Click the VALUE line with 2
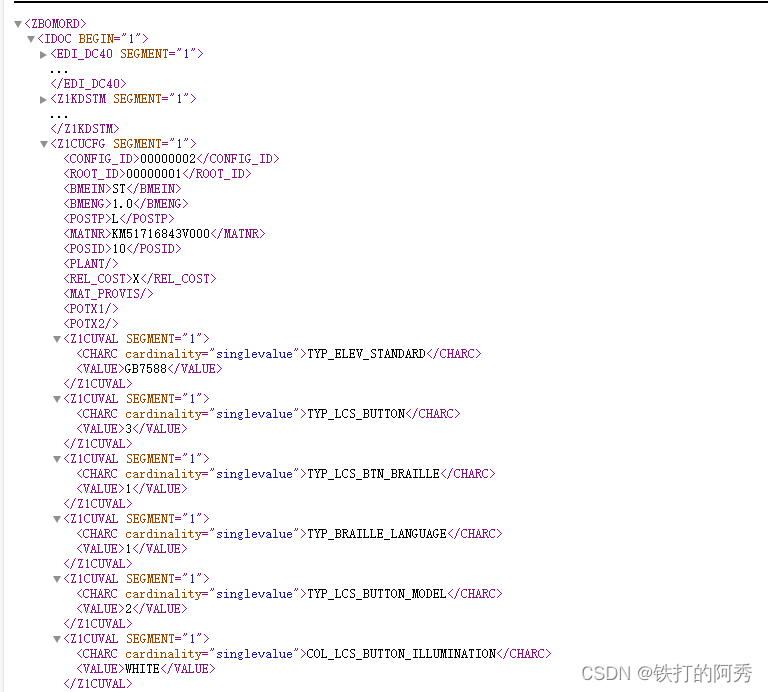Viewport: 768px width, 692px height. coord(132,609)
